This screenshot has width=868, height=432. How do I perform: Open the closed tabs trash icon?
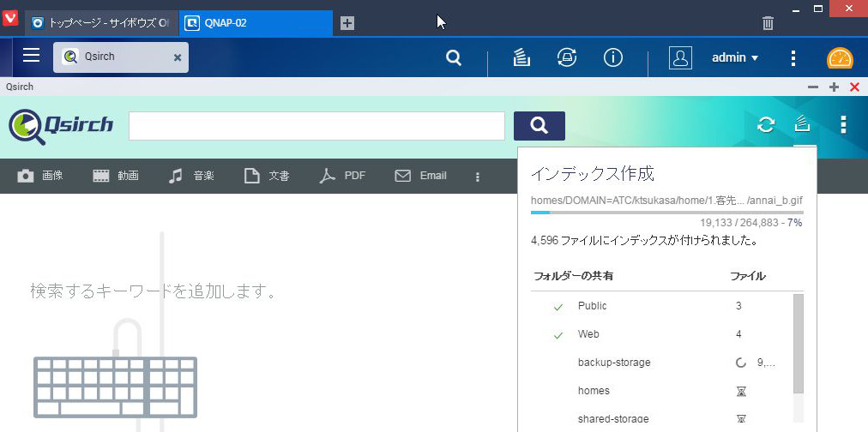[768, 22]
